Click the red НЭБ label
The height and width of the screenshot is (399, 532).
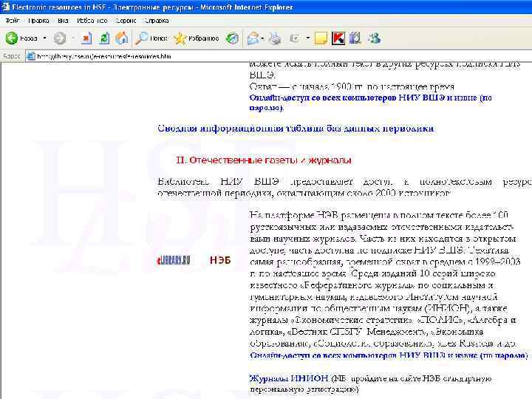pos(220,260)
